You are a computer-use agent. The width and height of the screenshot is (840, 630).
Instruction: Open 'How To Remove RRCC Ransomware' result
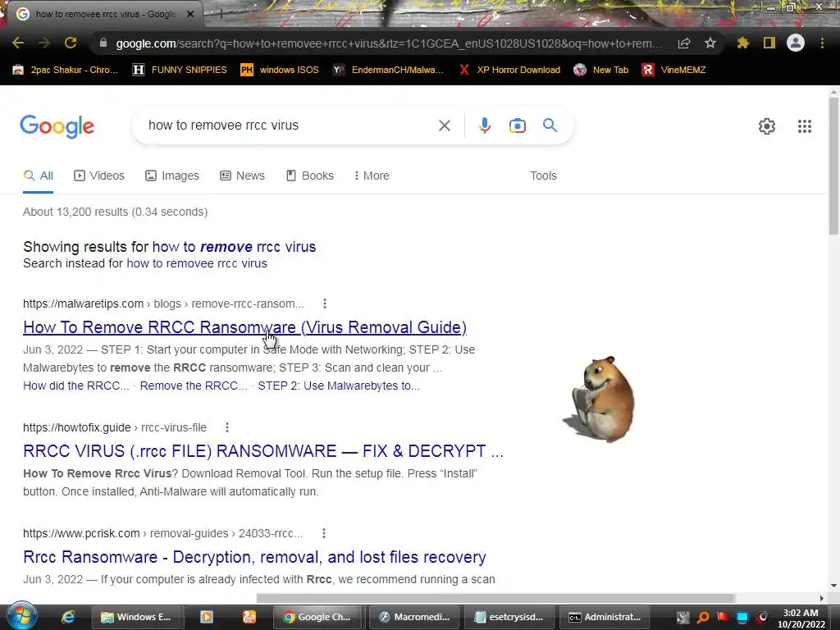click(x=244, y=327)
